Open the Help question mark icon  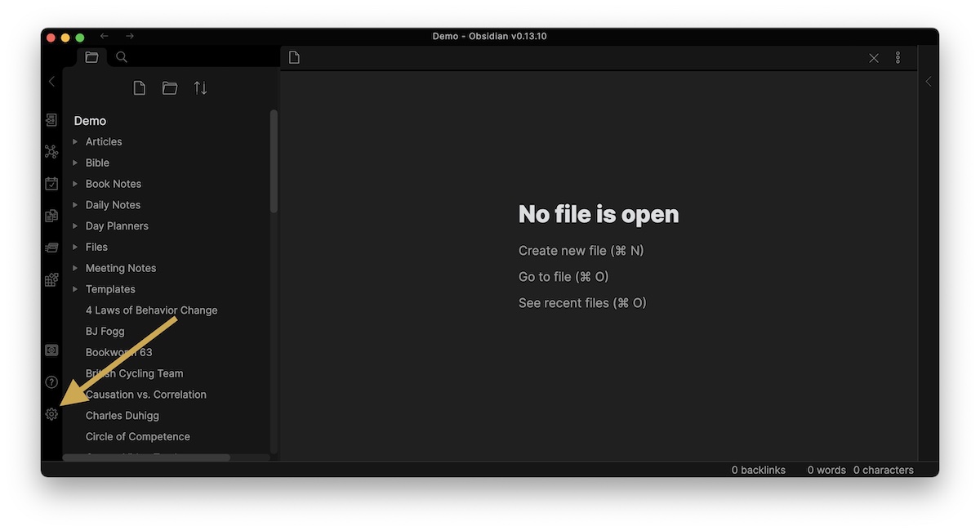(x=51, y=382)
